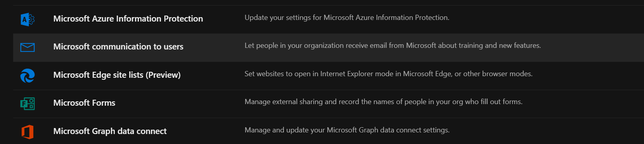Click the 'Set websites to open in Internet Explorer mode' text
The width and height of the screenshot is (644, 144).
(x=388, y=74)
